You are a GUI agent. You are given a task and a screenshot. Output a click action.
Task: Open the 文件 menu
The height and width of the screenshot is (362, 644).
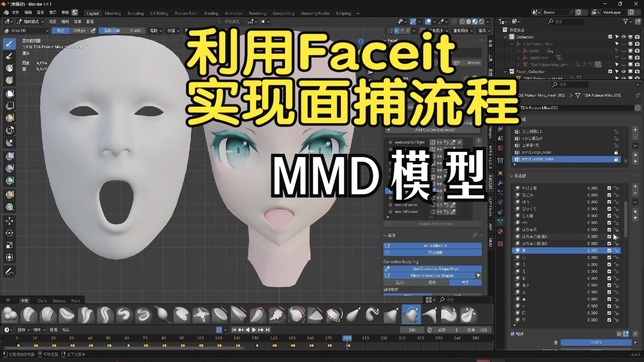click(x=16, y=13)
